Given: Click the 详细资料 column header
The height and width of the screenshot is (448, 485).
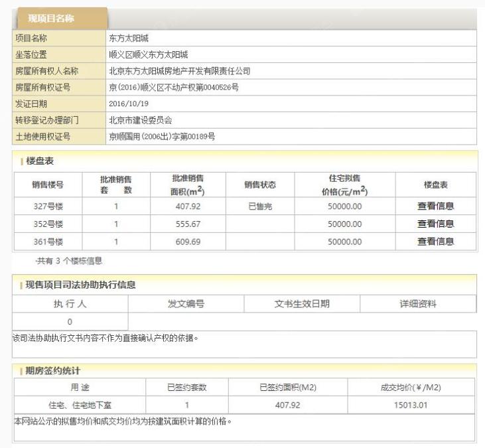Looking at the screenshot, I should pos(417,304).
